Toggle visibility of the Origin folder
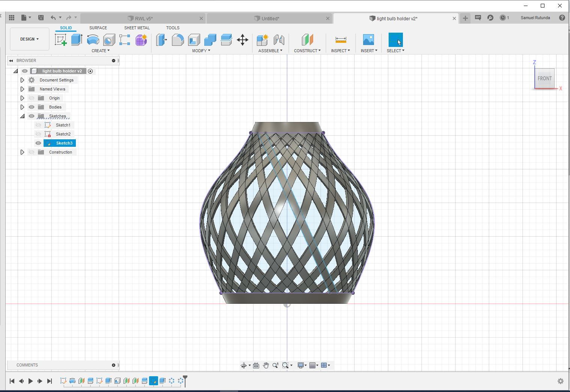 pos(32,98)
